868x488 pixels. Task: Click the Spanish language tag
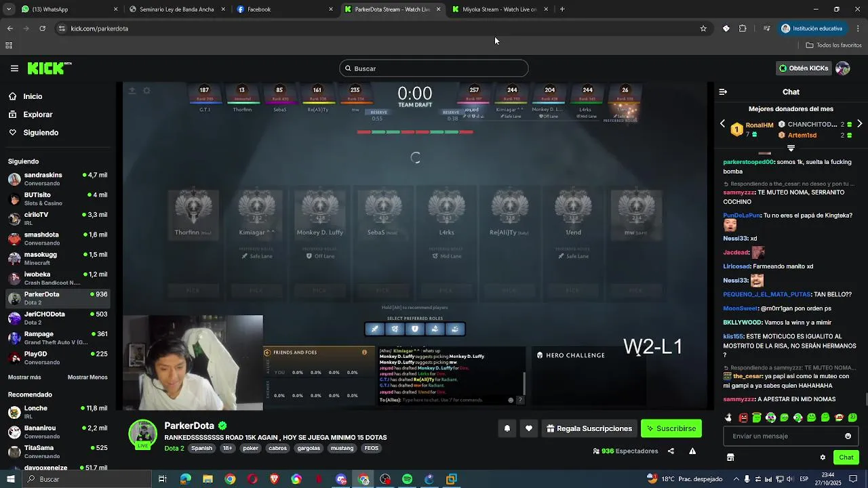coord(201,448)
